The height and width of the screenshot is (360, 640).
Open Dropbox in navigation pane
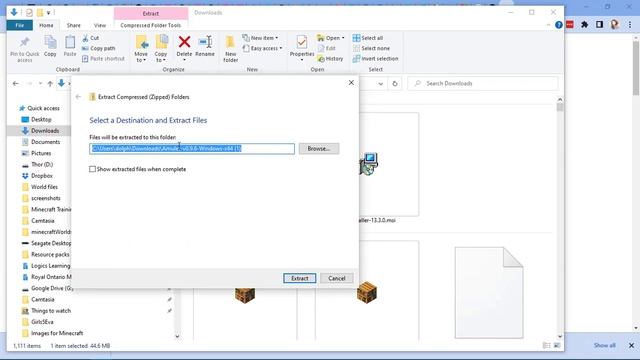click(x=42, y=176)
